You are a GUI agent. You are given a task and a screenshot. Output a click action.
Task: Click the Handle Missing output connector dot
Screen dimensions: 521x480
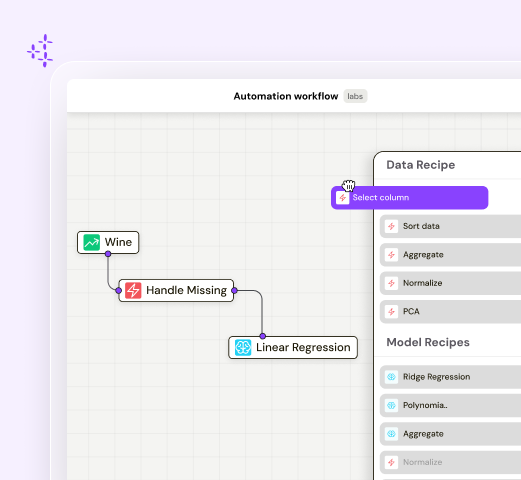234,291
